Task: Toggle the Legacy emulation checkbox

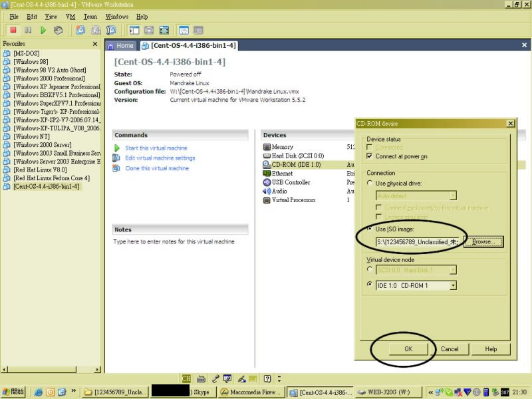Action: [x=378, y=217]
